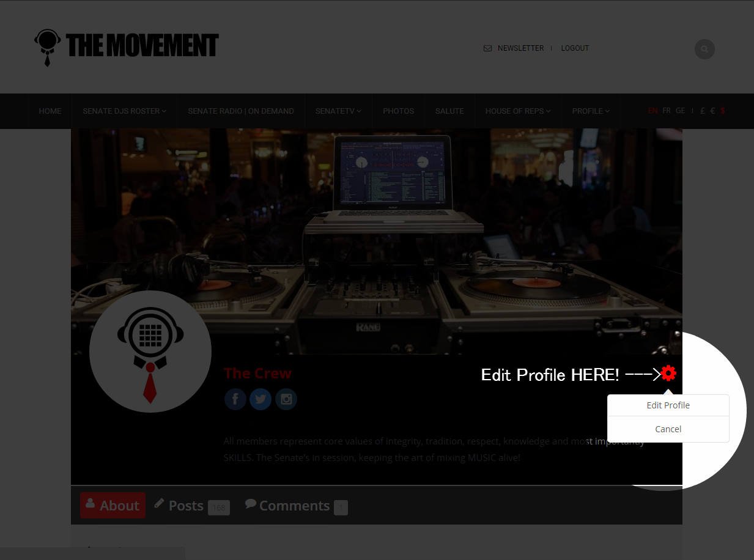Click the red gear icon to edit profile
754x560 pixels.
668,373
